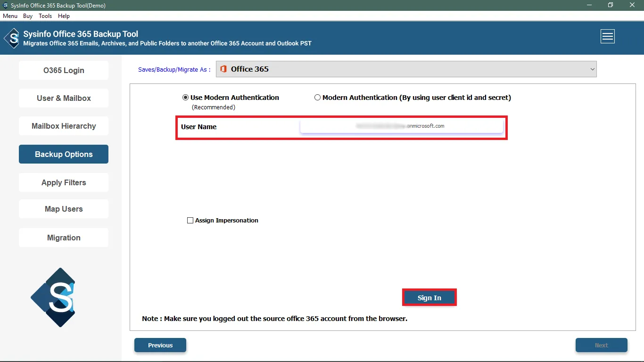Click the Migrates Office 365 Emails subtitle
Screen dimensions: 644x362
coord(167,43)
